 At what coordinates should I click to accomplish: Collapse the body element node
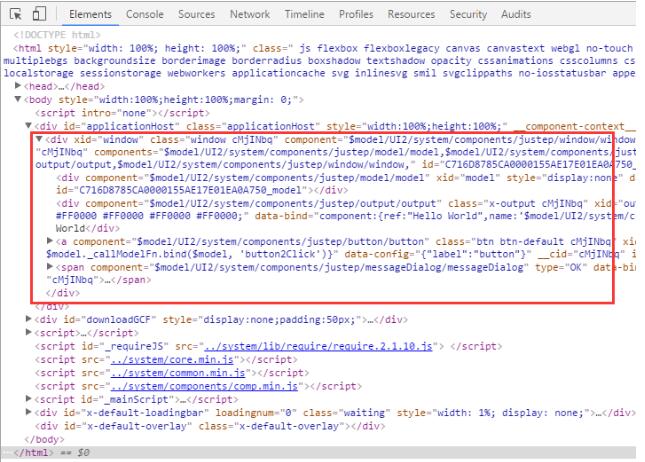[18, 99]
